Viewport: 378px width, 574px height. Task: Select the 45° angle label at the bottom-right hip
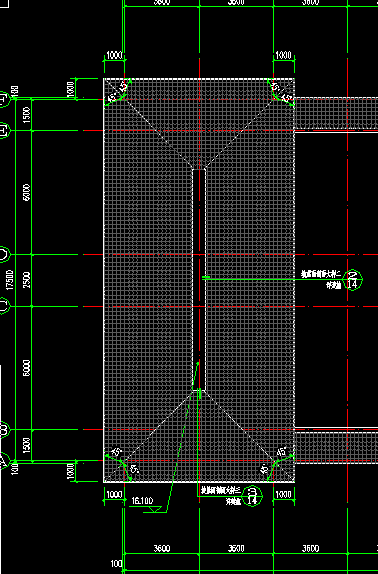282,452
